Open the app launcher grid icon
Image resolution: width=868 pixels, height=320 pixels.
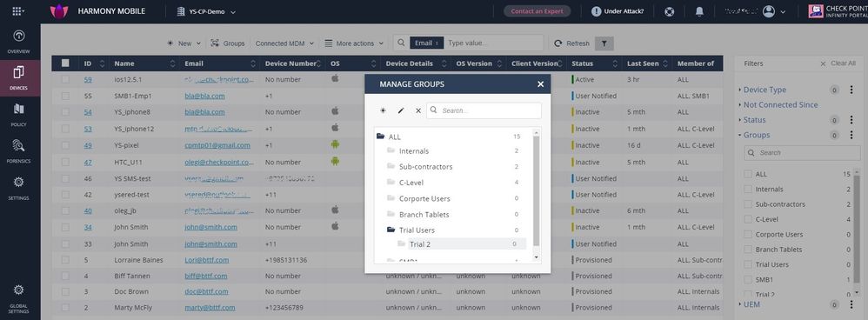[x=17, y=11]
